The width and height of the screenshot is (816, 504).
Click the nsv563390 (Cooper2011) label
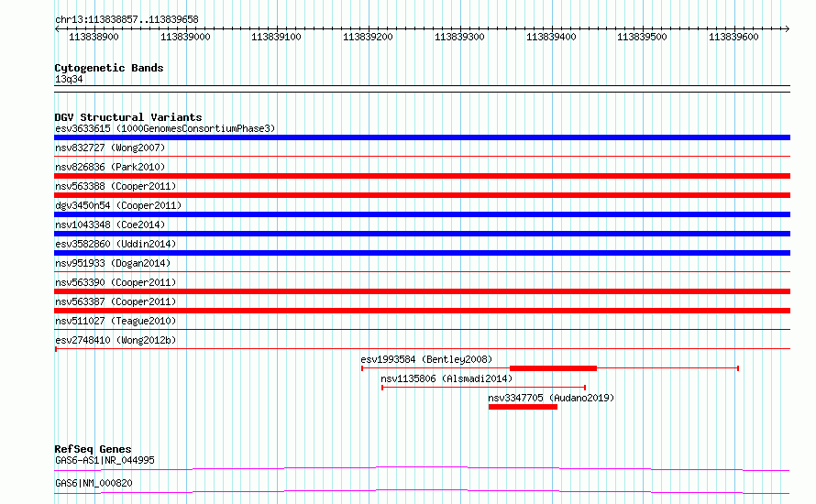(x=116, y=282)
